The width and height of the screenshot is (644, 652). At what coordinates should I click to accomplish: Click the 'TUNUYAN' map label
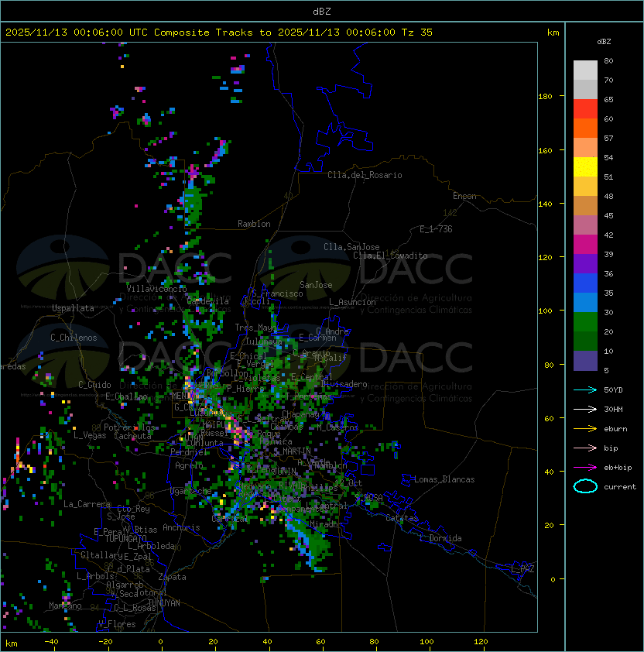[x=164, y=603]
